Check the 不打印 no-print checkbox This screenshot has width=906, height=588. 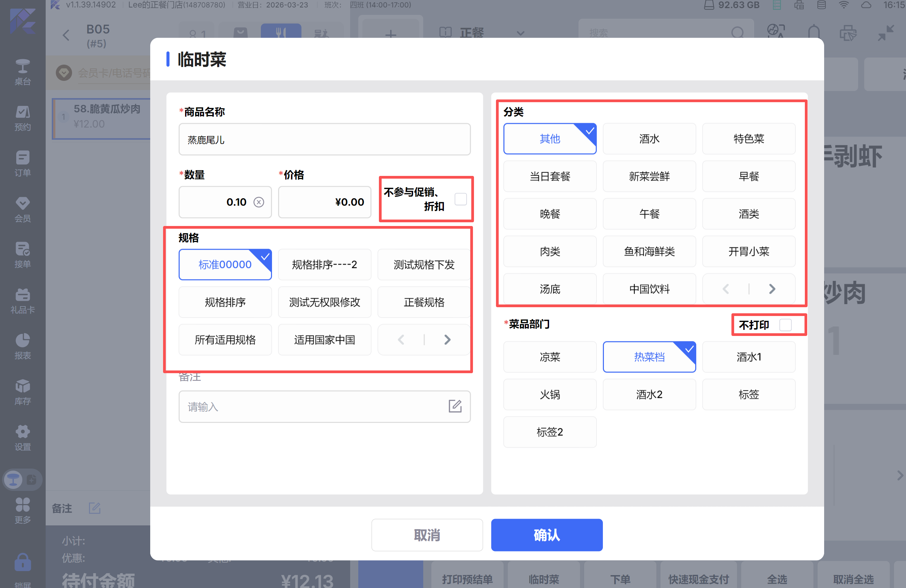tap(785, 325)
